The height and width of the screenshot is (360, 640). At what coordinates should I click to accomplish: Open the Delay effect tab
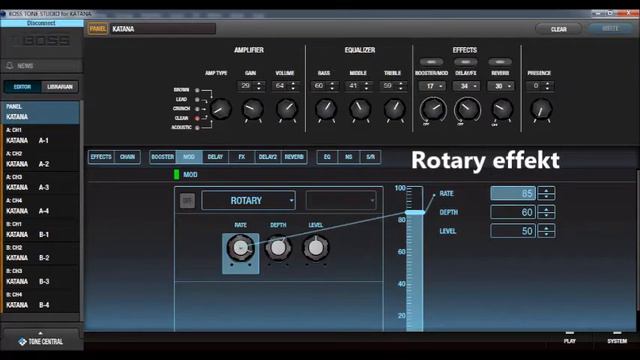(x=215, y=157)
